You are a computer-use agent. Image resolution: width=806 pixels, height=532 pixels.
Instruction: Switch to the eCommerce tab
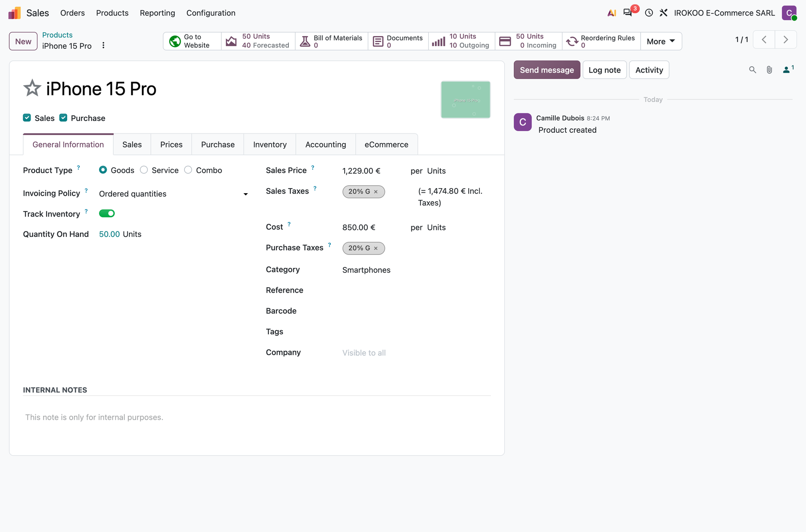click(x=386, y=144)
